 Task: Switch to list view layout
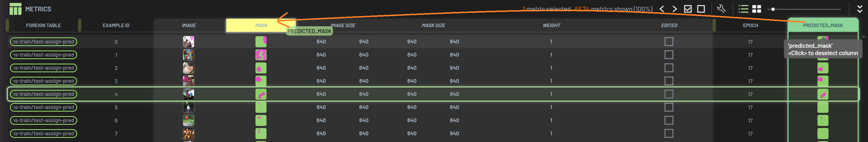click(743, 9)
